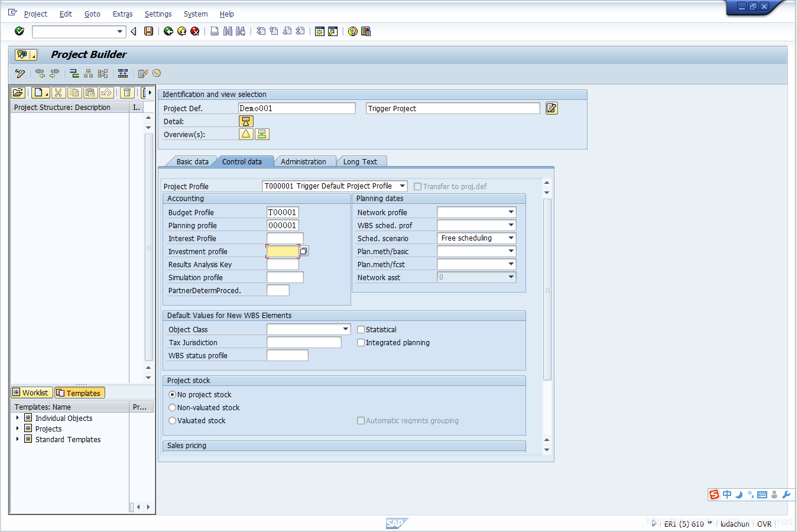The image size is (798, 532).
Task: Click the Undo button in structure toolbar
Action: pyautogui.click(x=106, y=92)
